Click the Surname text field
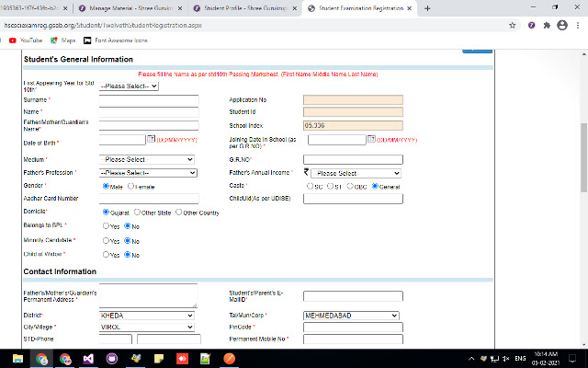The height and width of the screenshot is (368, 588). tap(149, 100)
